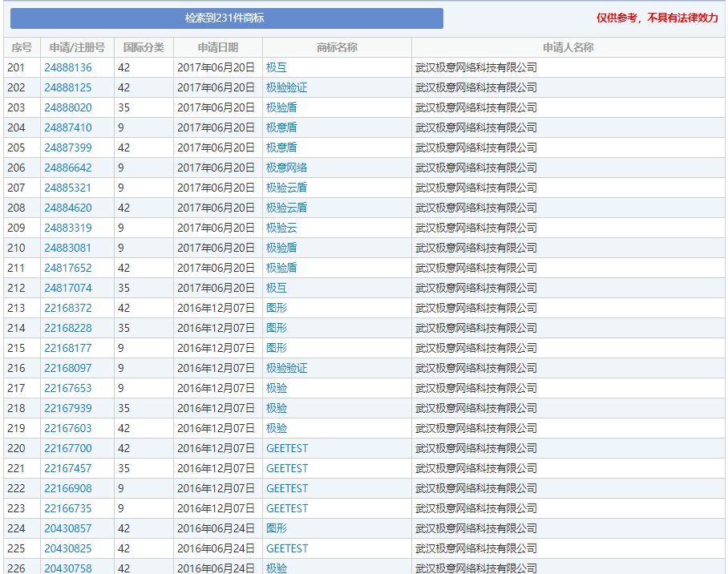Open 极验验证 trademark in row 216

(286, 368)
